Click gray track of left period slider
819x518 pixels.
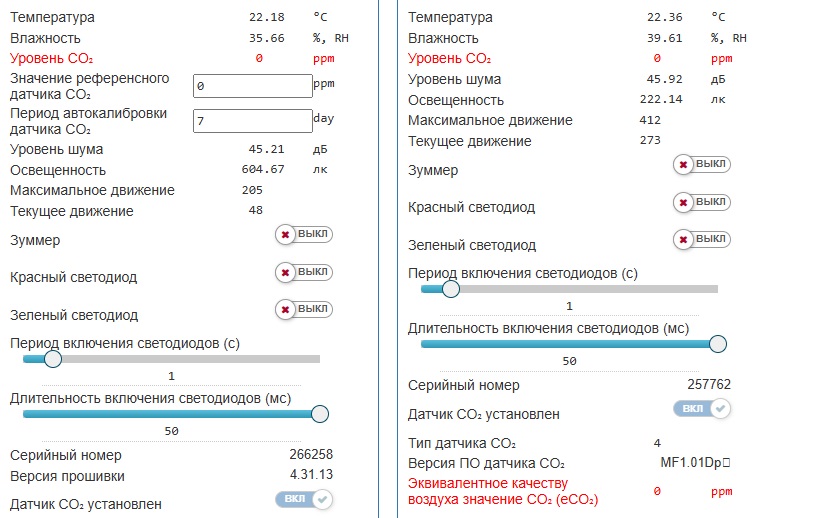(x=191, y=359)
